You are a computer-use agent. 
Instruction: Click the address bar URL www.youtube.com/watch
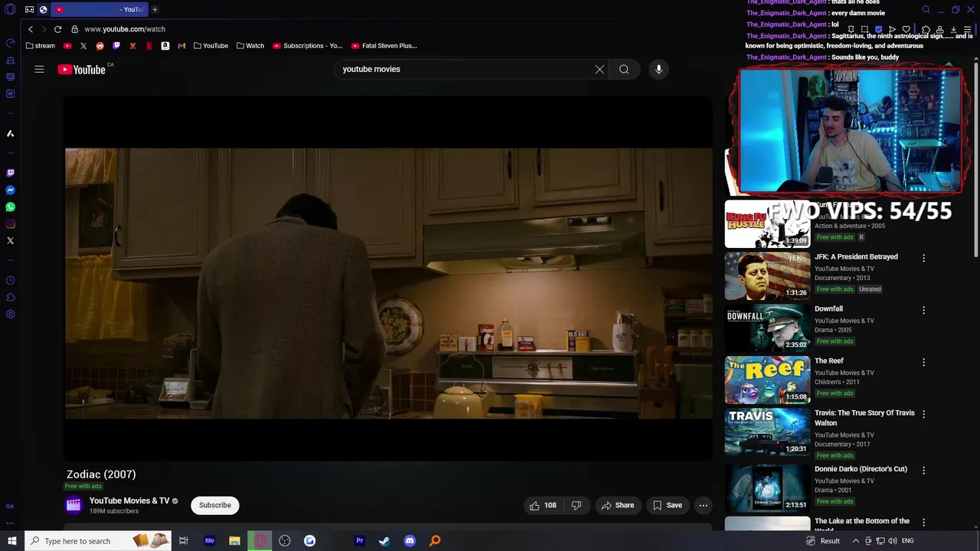(125, 29)
